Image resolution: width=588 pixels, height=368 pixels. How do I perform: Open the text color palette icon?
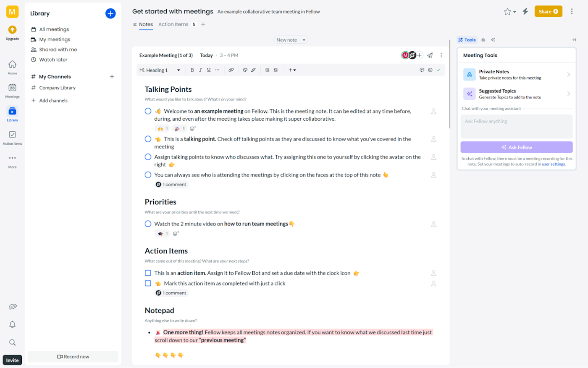pyautogui.click(x=245, y=70)
